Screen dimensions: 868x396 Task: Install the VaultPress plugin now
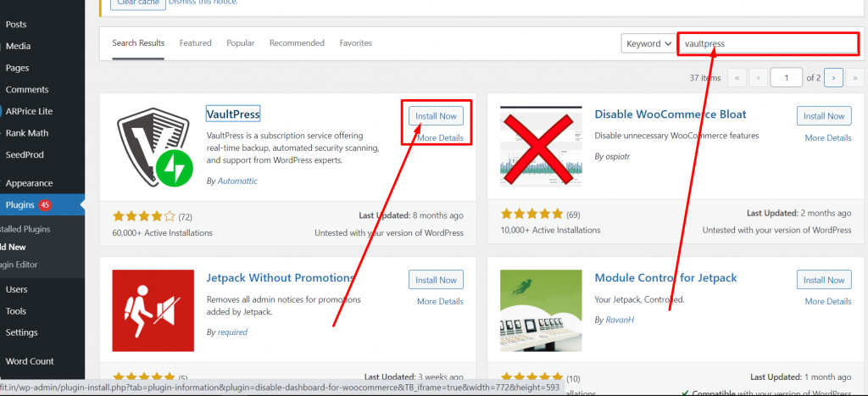437,116
